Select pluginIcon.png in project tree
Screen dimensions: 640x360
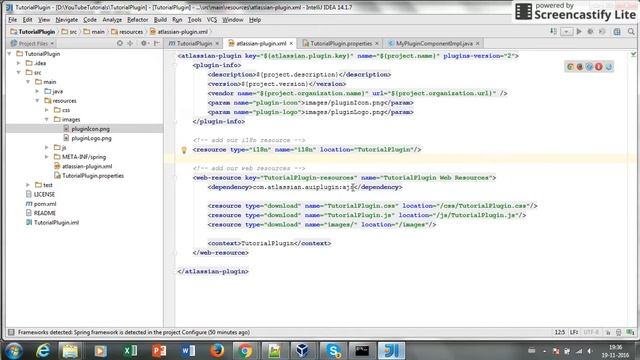(90, 129)
